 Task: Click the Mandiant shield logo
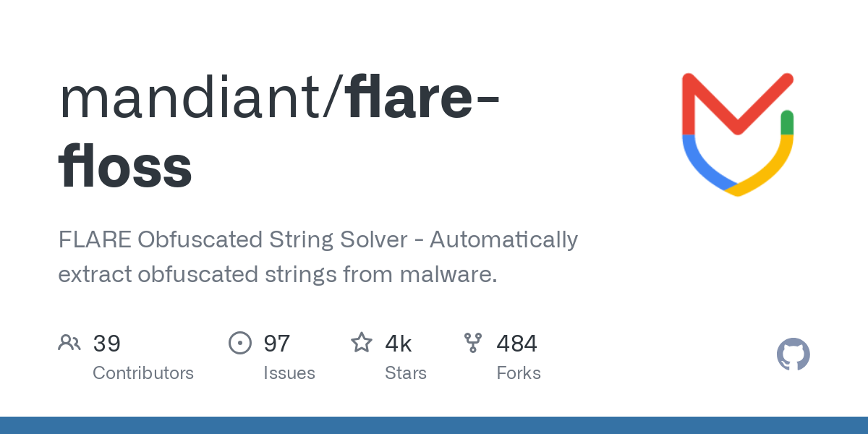pyautogui.click(x=738, y=134)
